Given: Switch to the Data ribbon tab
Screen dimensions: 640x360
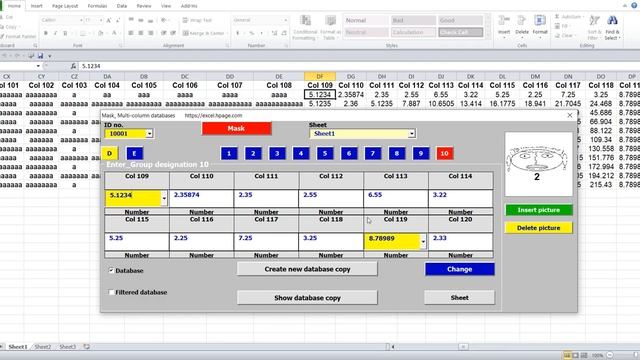Looking at the screenshot, I should pos(122,6).
